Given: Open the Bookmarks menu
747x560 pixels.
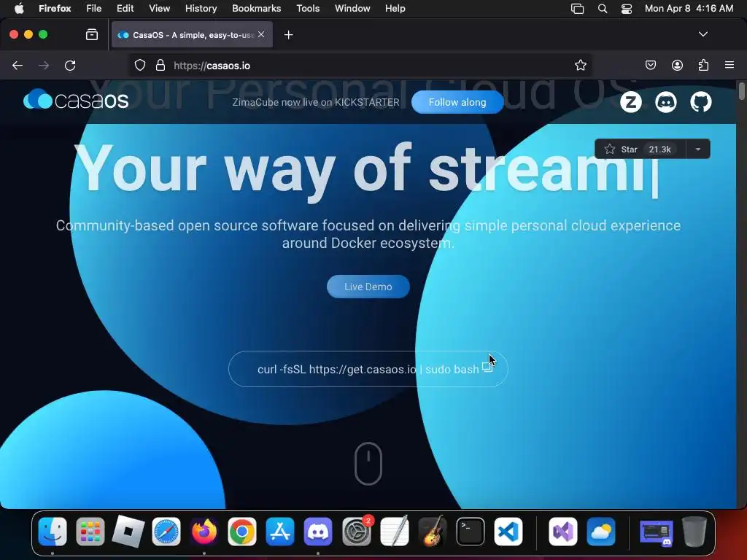Looking at the screenshot, I should pos(256,9).
